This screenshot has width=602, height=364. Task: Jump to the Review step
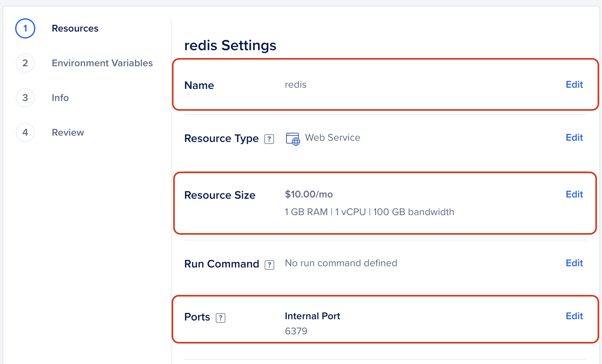point(68,132)
